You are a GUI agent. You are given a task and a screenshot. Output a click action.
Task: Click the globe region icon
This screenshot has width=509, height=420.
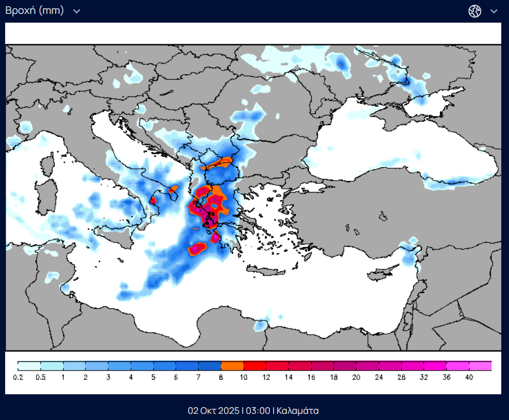pos(474,11)
